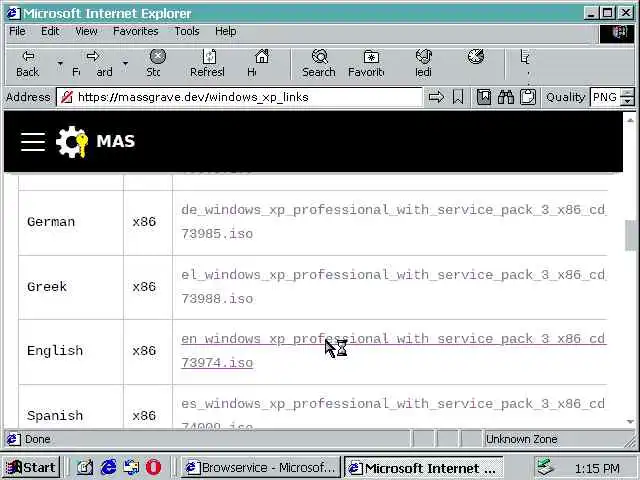640x480 pixels.
Task: Open the Back history dropdown arrow
Action: [60, 64]
